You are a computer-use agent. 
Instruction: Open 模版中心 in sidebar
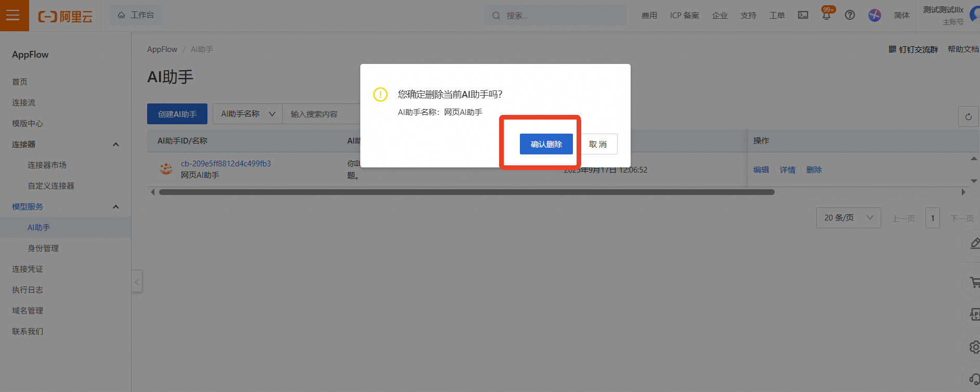point(28,123)
